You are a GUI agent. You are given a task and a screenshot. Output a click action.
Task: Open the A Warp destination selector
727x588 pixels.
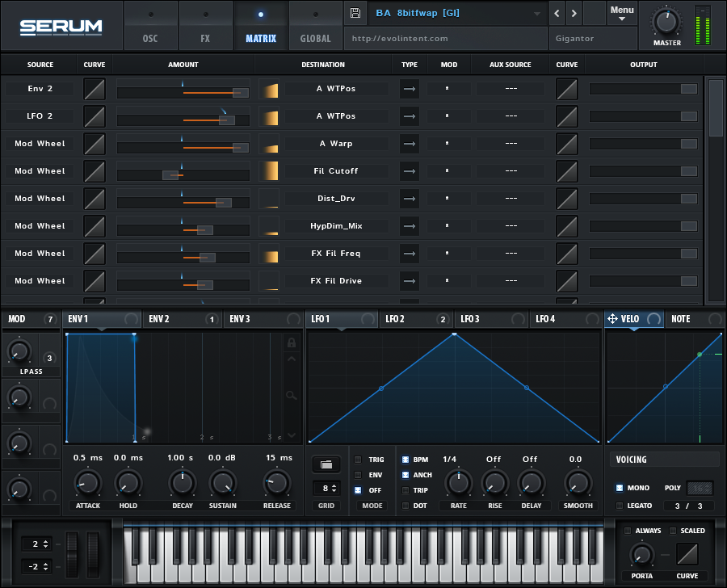click(337, 144)
